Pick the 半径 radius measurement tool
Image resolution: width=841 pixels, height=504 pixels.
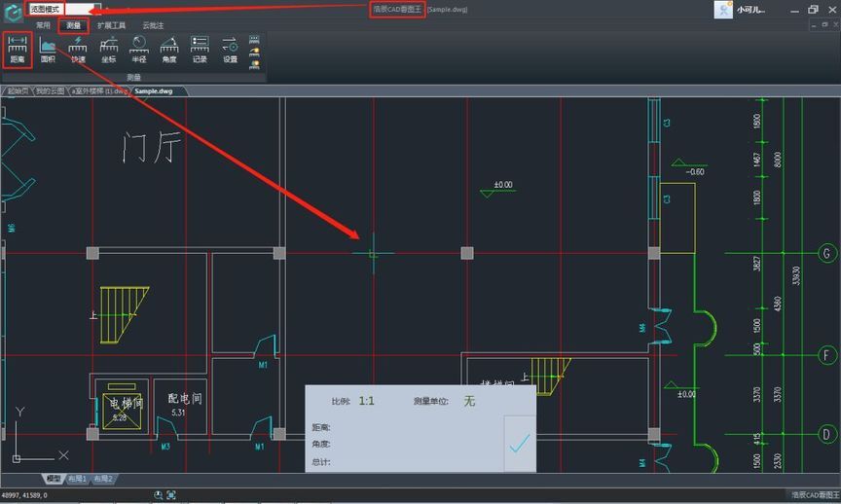[139, 49]
